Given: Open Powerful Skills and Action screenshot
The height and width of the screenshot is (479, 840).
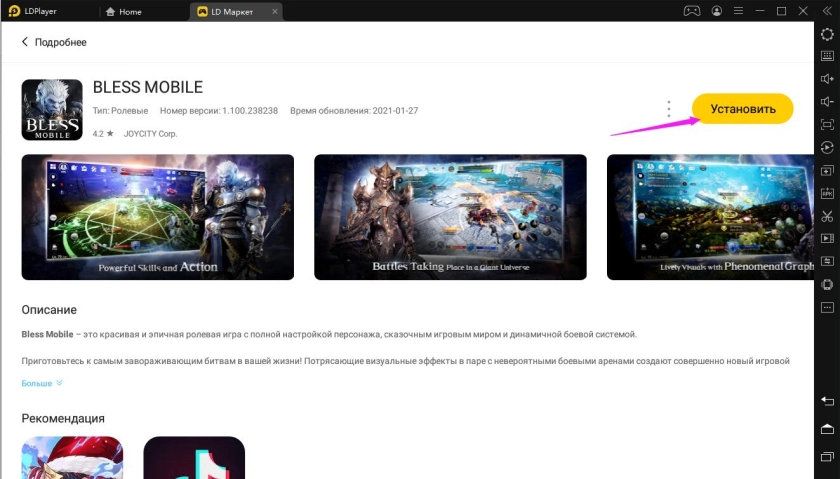Looking at the screenshot, I should click(158, 217).
